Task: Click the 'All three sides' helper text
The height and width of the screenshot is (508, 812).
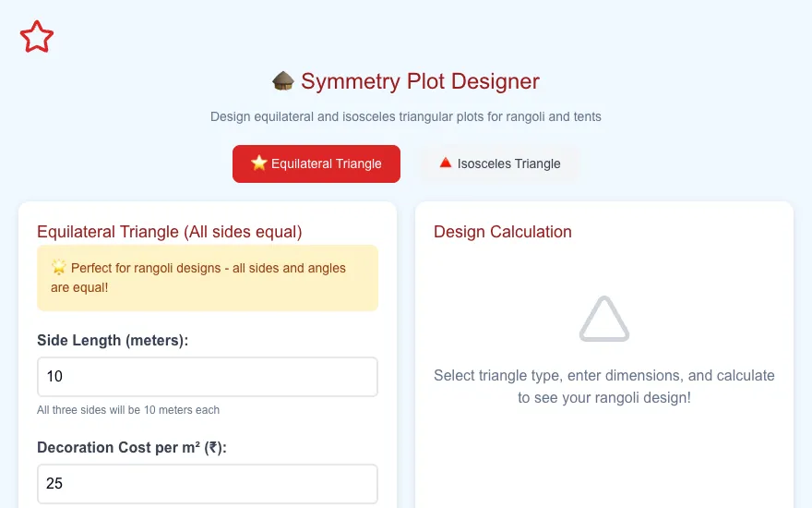Action: click(128, 410)
